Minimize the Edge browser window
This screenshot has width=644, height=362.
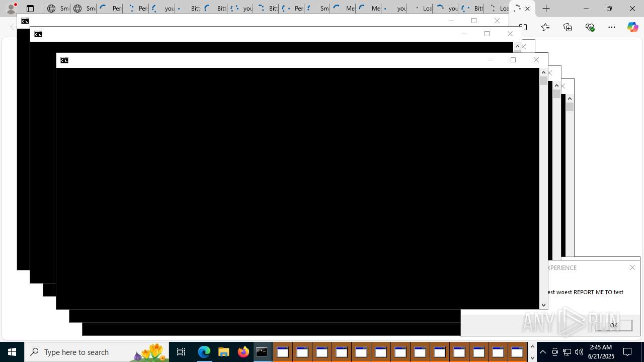(586, 9)
